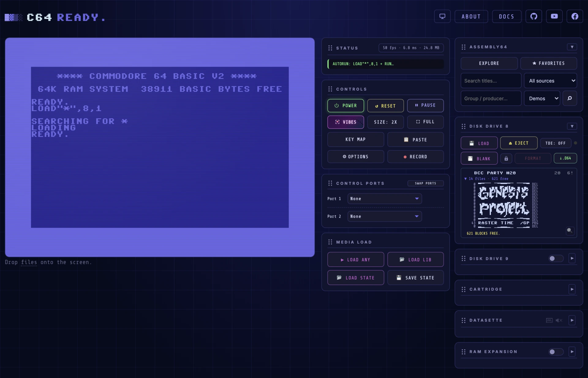Viewport: 588px width, 378px height.
Task: Eject the disk from drive 8
Action: click(519, 143)
